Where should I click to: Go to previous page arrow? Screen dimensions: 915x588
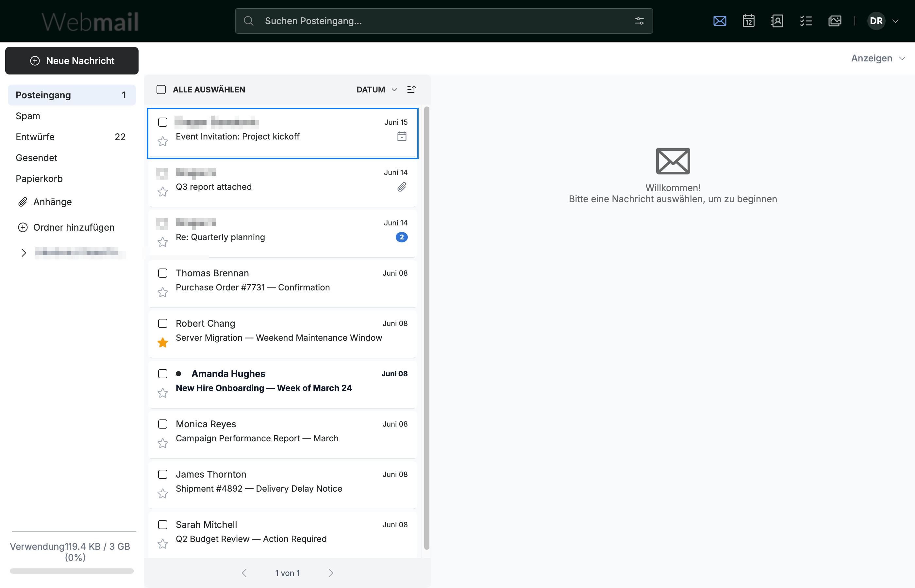(x=244, y=573)
